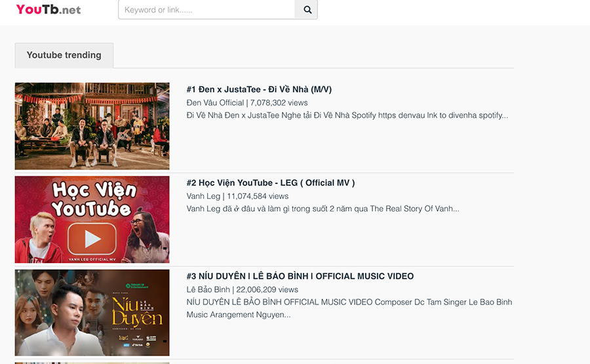Screen dimensions: 590x364
Task: Click the Lê Bảo Bình channel name
Action: point(208,289)
